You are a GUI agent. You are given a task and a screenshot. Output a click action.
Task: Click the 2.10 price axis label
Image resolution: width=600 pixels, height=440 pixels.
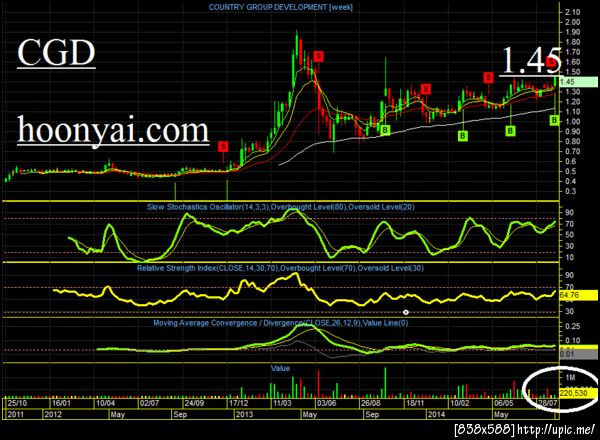point(572,12)
